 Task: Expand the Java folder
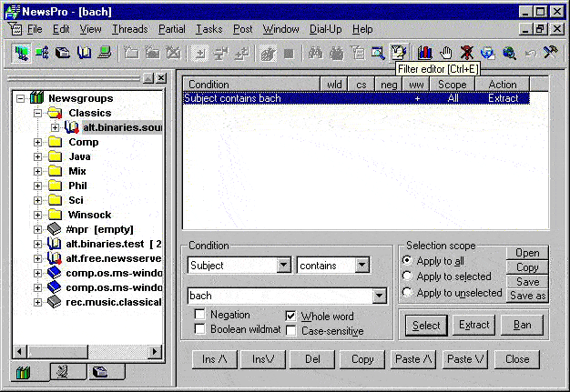38,156
